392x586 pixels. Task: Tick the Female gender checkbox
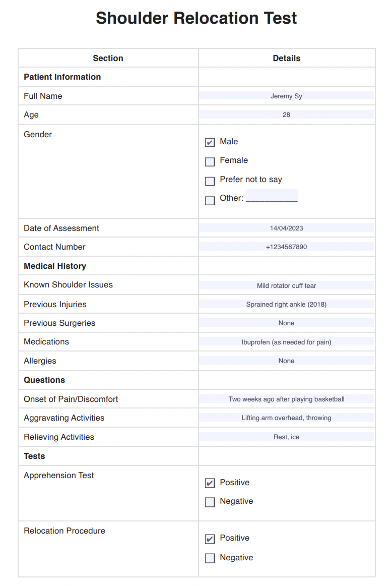pyautogui.click(x=210, y=162)
